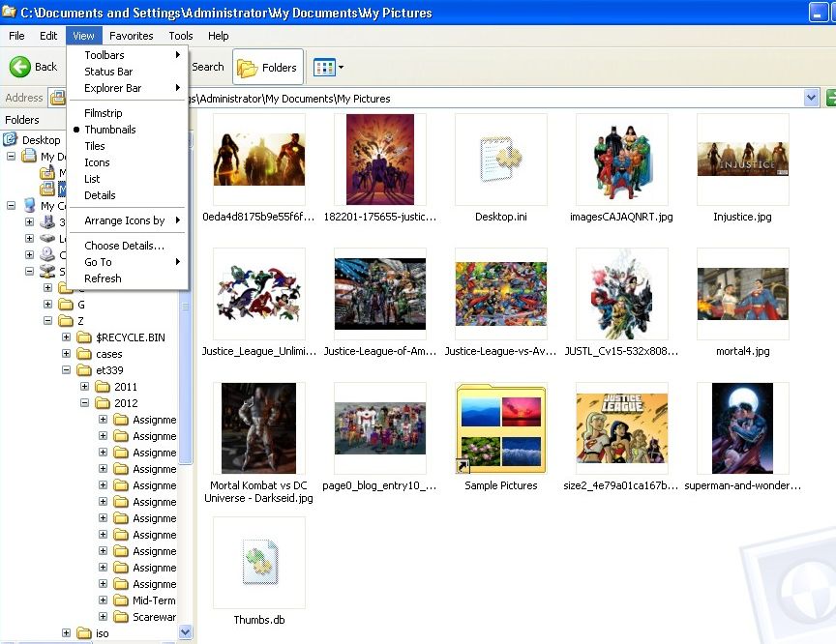Screen dimensions: 836x644
Task: Open the Sample Pictures folder shortcut
Action: pos(501,428)
